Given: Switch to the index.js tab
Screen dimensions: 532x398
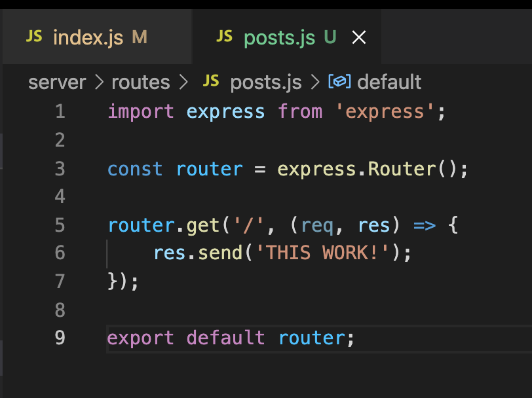Looking at the screenshot, I should click(x=98, y=37).
